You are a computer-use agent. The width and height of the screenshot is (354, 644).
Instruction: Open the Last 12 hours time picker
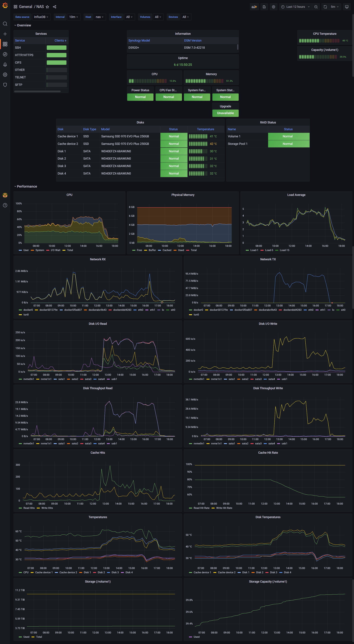[x=296, y=7]
